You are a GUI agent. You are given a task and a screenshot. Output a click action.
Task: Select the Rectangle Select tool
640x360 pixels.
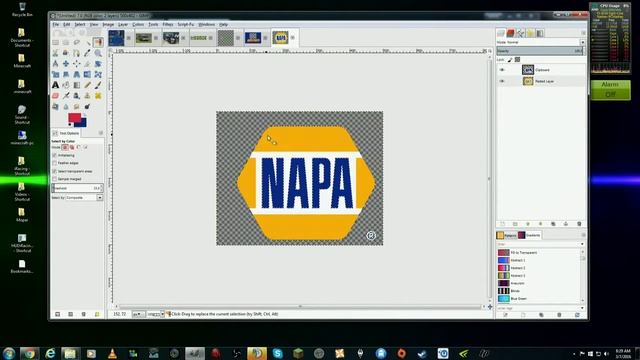[x=56, y=42]
